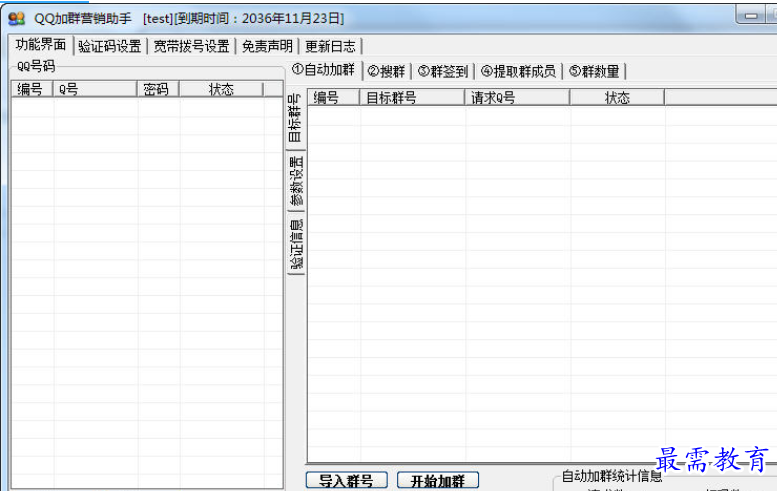Sort QQ list by 状态 column
Screen dimensions: 777x491
[221, 89]
